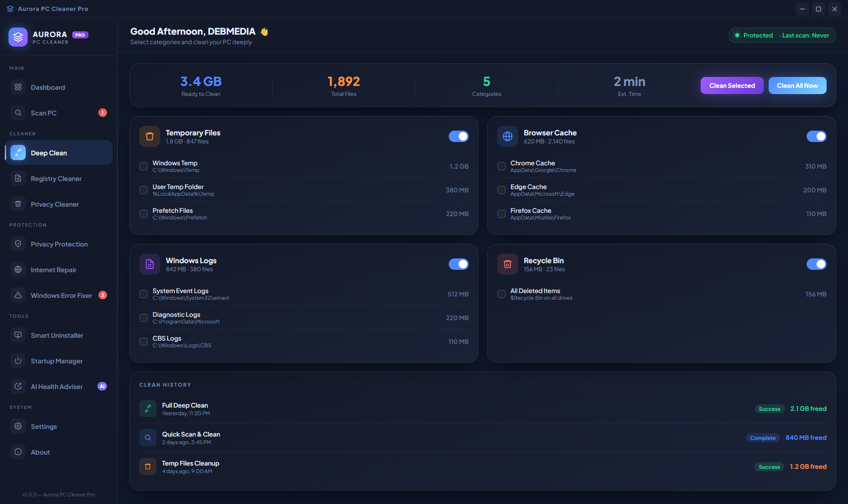Click the title bar Aurora app icon
Screen dimensions: 848x504
(10, 9)
